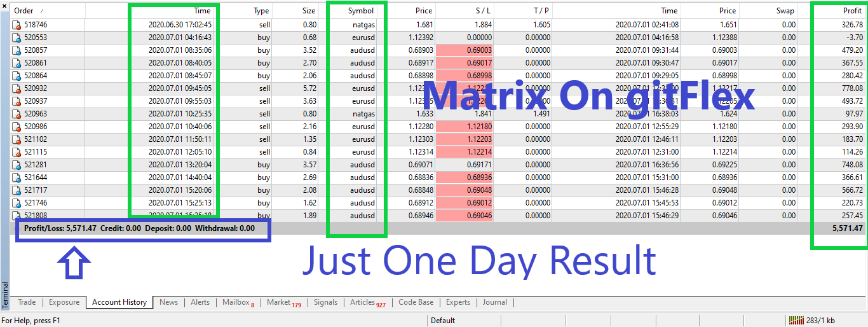
Task: Select the icon beside order 521644
Action: click(17, 177)
